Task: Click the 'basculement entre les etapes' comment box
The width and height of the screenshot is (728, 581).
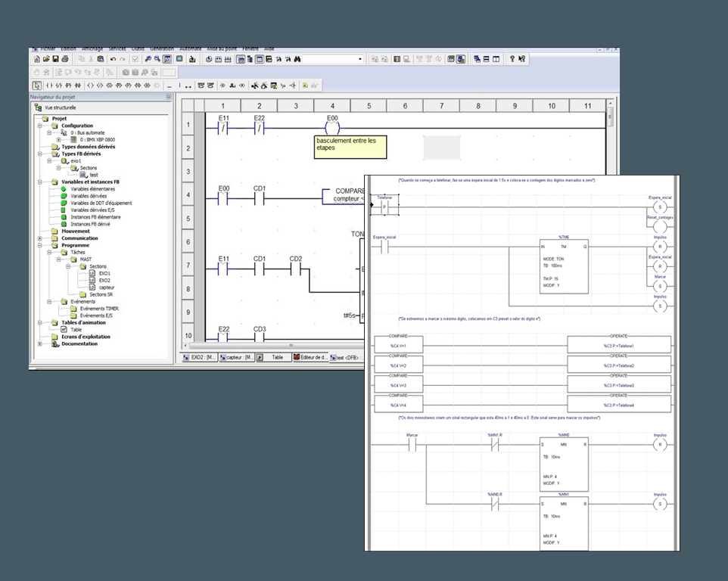Action: tap(350, 147)
